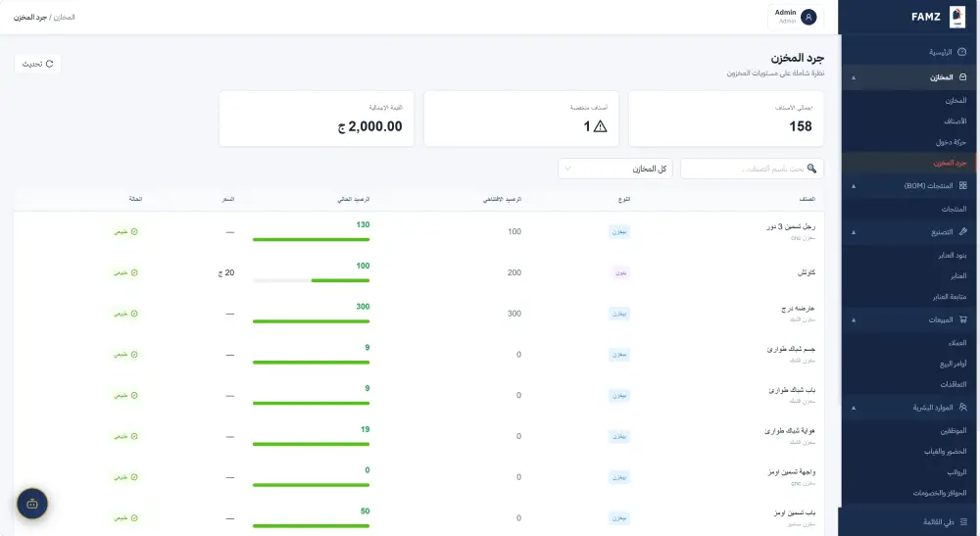Screen dimensions: 980x536
Task: Click the item name عارضه درج
Action: tap(798, 309)
